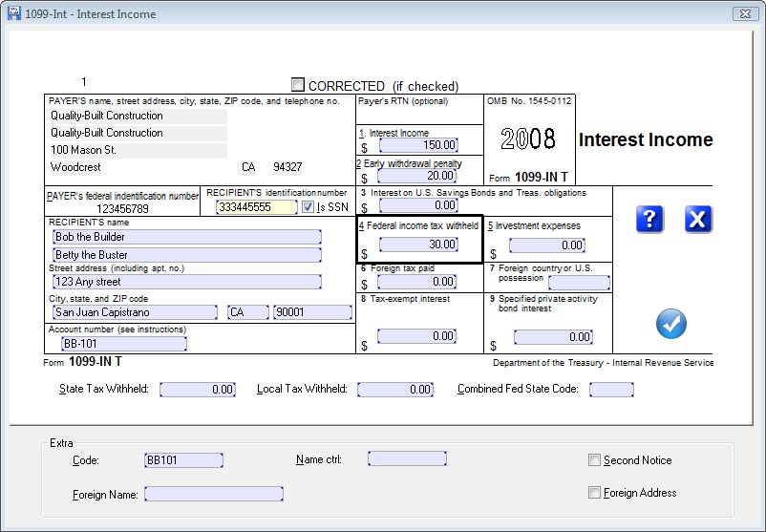Screen dimensions: 766x532
Task: Click the Federal income tax withheld field
Action: [x=418, y=245]
